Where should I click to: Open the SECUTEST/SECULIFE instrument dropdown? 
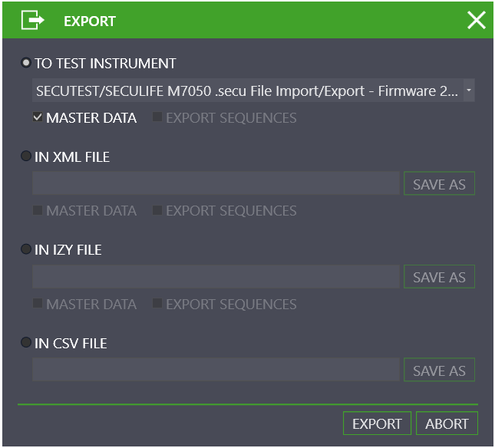point(253,91)
